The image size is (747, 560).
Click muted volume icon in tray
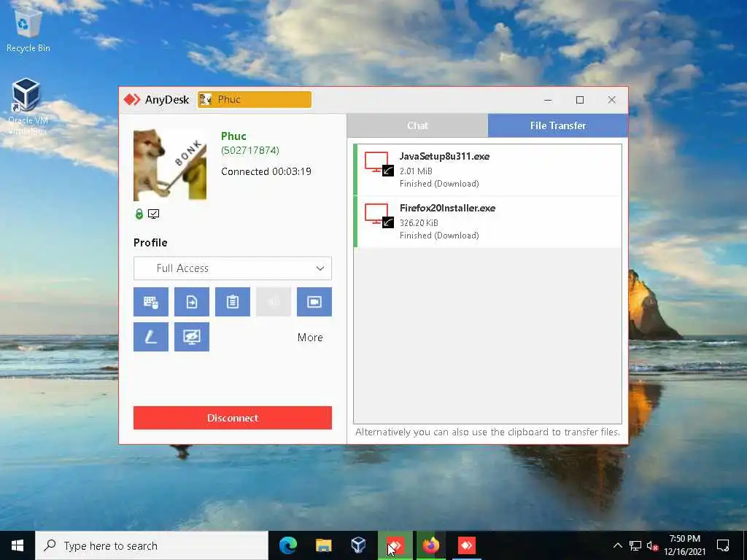653,545
